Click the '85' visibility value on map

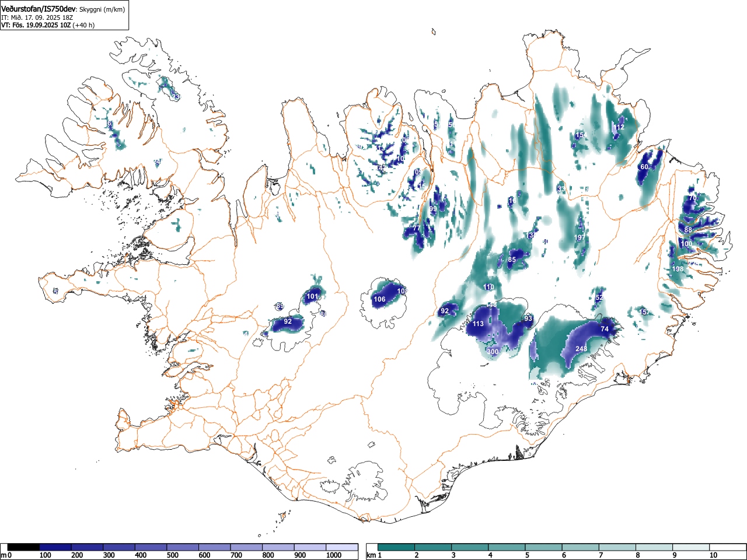512,260
